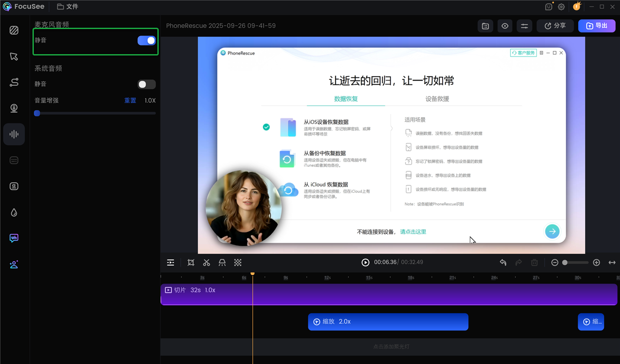Viewport: 620px width, 364px height.
Task: Zoom in the timeline with the plus icon
Action: [x=596, y=263]
